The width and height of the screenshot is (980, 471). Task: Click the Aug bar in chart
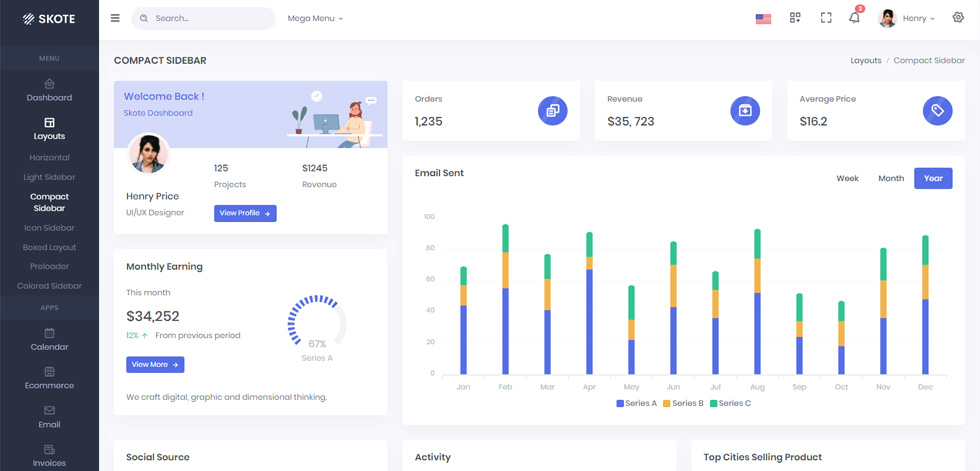click(x=758, y=302)
